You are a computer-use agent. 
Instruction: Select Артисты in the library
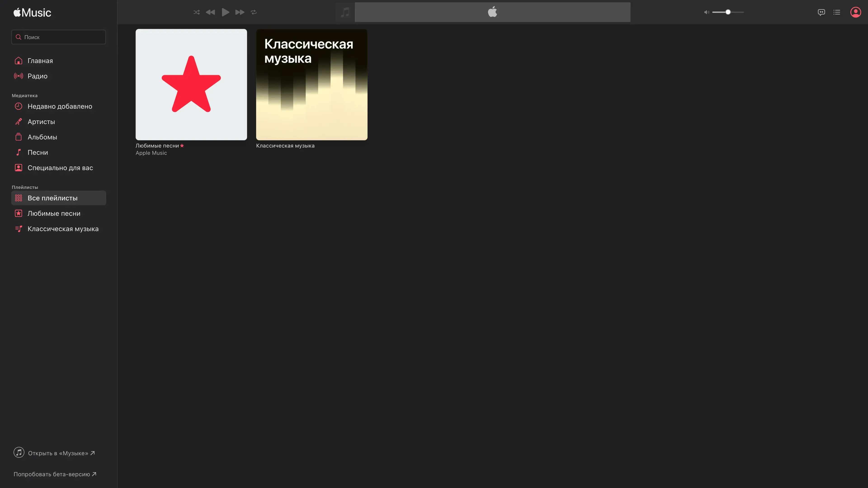click(x=41, y=122)
